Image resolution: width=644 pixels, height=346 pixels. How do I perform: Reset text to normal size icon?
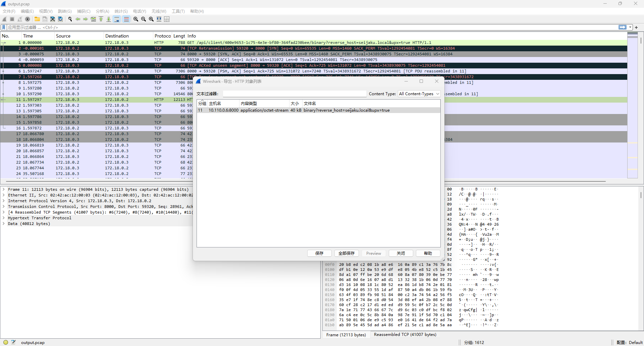tap(151, 19)
